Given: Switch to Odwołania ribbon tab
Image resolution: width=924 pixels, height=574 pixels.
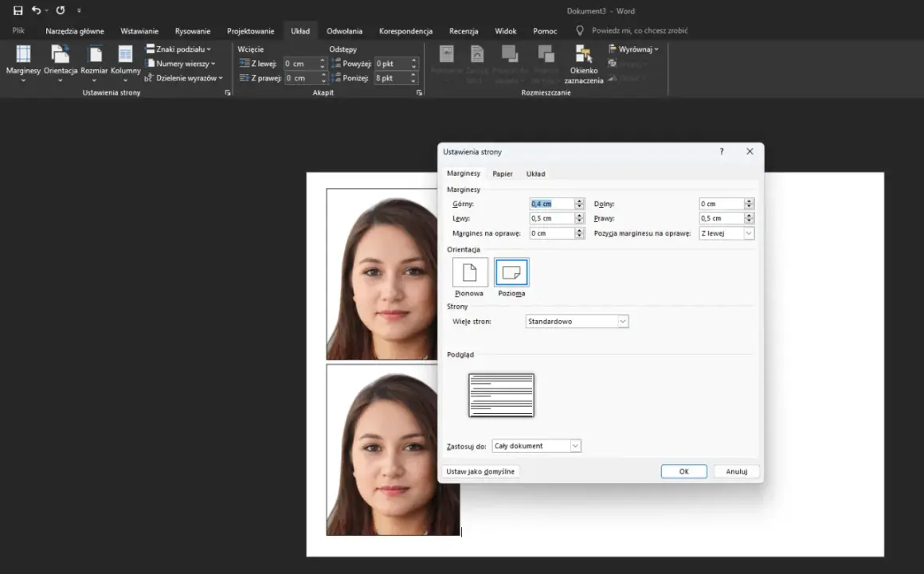Looking at the screenshot, I should coord(344,30).
